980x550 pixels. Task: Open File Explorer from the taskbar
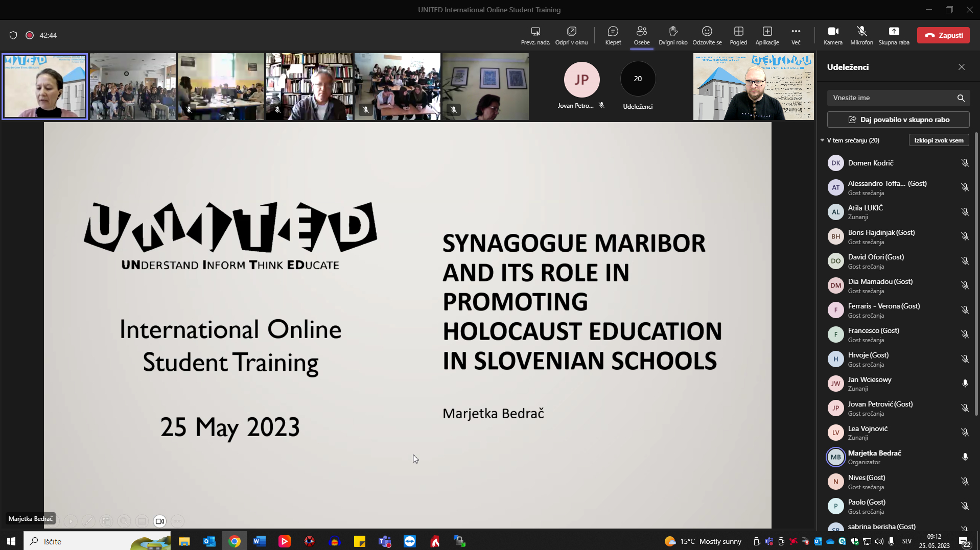click(x=184, y=541)
